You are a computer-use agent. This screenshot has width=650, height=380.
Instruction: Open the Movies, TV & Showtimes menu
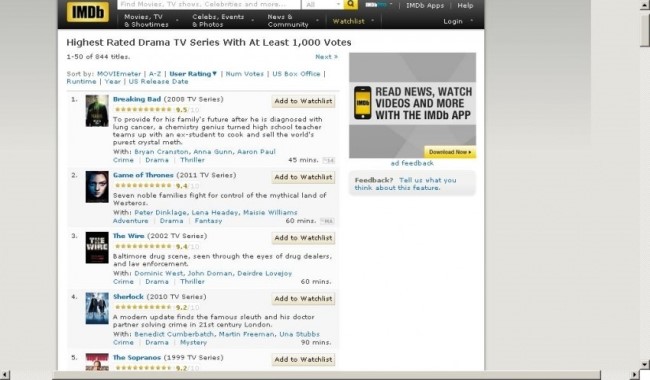(x=151, y=20)
